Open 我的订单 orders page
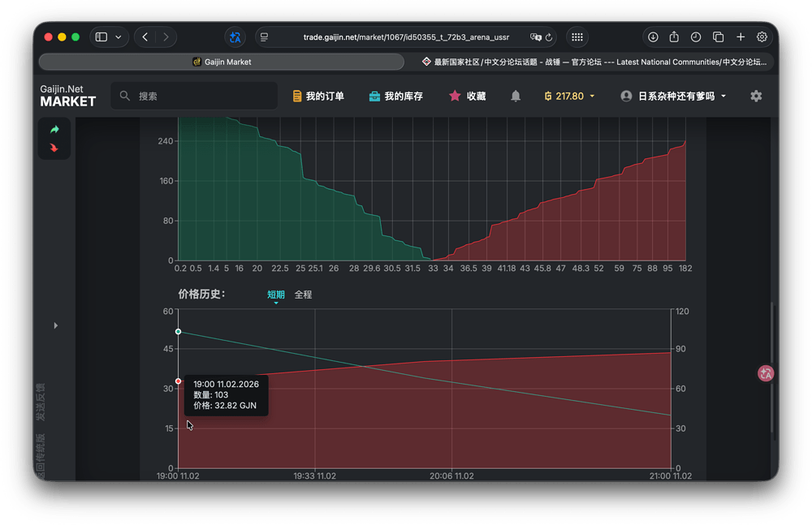812x525 pixels. (317, 96)
